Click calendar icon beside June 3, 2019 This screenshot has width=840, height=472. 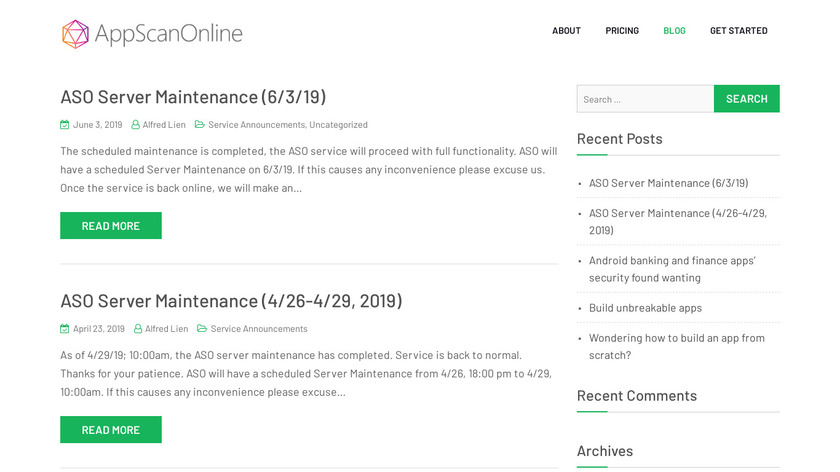coord(65,125)
